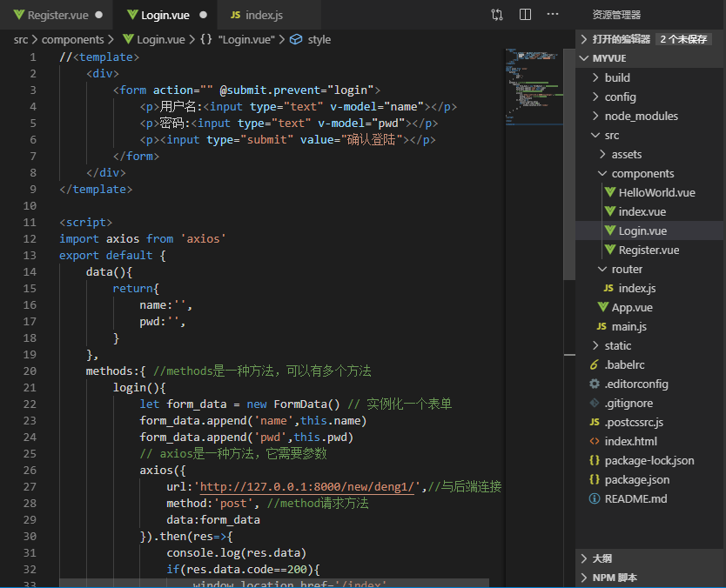Click the Vue icon on Register.vue tab
Viewport: 726px width, 588px height.
tap(18, 16)
